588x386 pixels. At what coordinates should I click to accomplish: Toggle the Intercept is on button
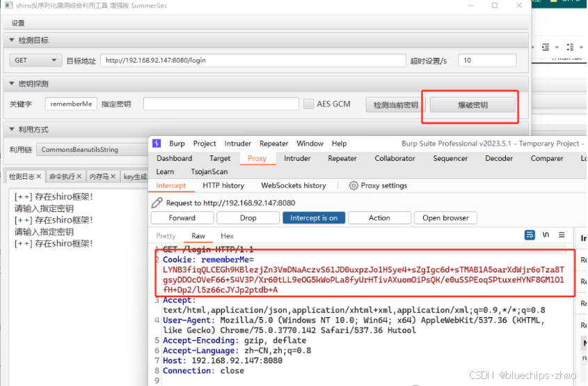click(x=314, y=218)
